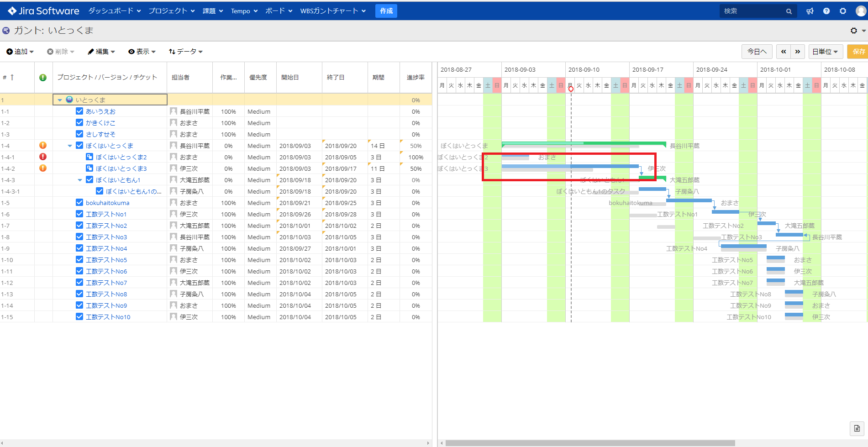
Task: Toggle checkbox for 工数テストNo1
Action: [x=79, y=214]
